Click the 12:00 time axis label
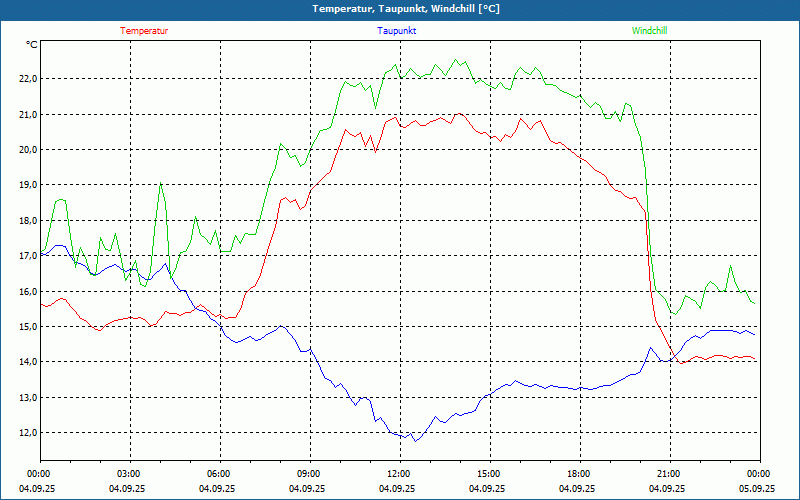This screenshot has height=500, width=800. pos(398,474)
